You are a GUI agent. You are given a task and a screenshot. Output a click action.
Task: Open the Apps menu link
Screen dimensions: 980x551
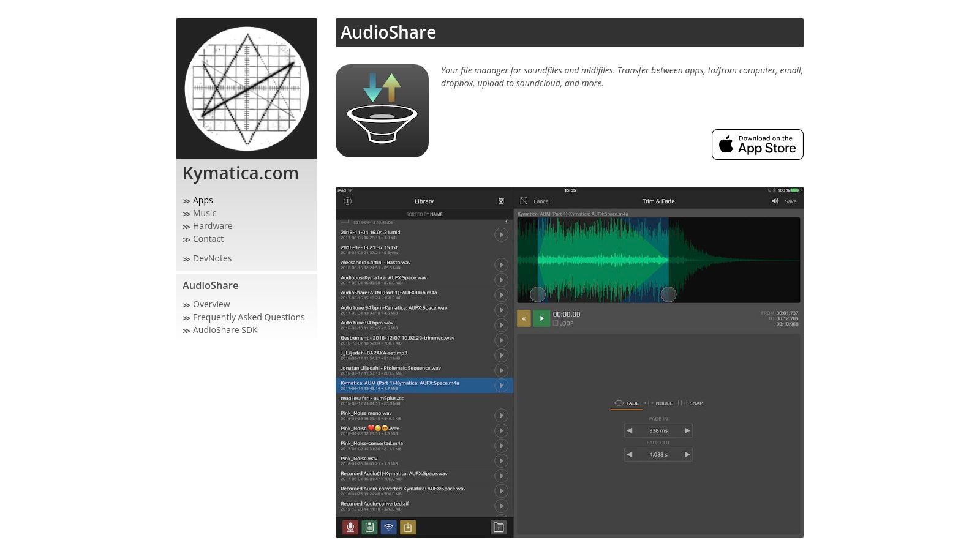click(203, 200)
